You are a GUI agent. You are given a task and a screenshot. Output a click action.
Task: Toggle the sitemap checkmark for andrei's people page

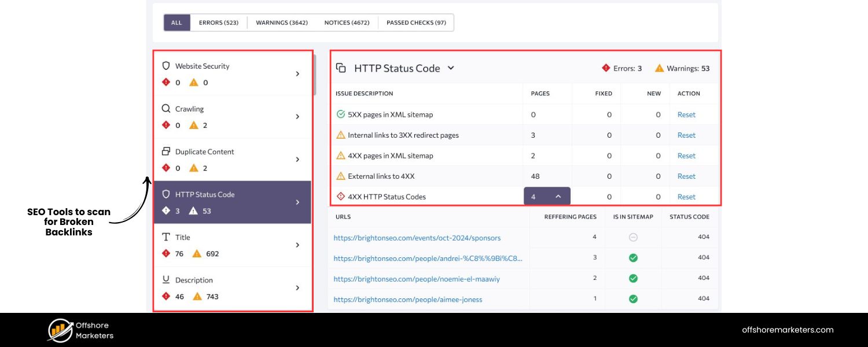(x=632, y=259)
